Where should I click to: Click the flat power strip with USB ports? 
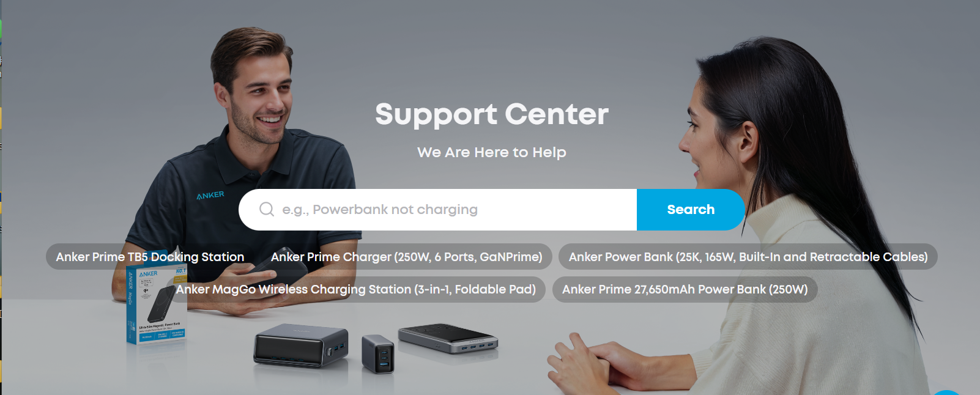pyautogui.click(x=448, y=338)
